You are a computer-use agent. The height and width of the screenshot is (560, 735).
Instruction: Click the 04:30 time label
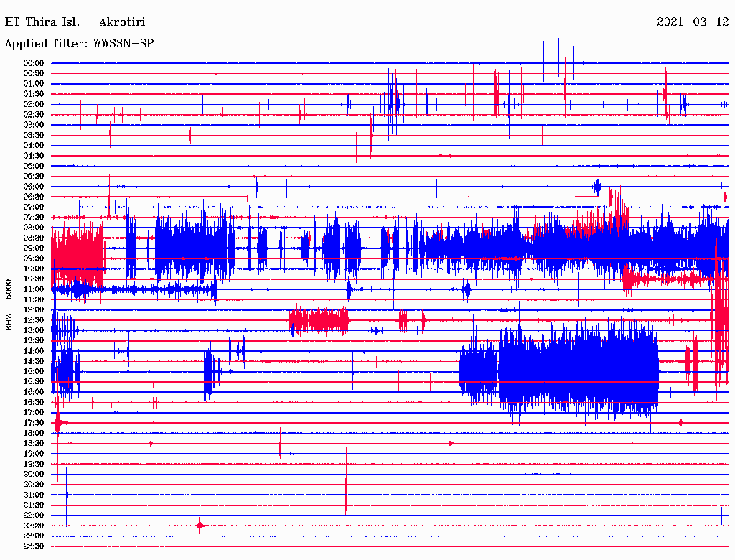tap(34, 156)
